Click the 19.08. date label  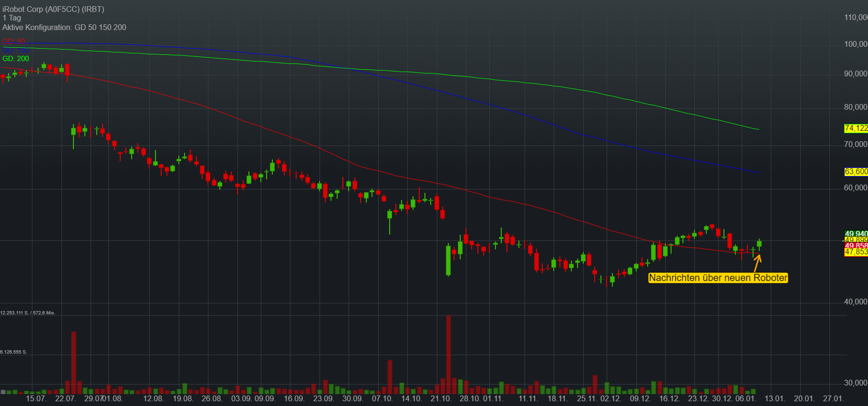coord(183,399)
